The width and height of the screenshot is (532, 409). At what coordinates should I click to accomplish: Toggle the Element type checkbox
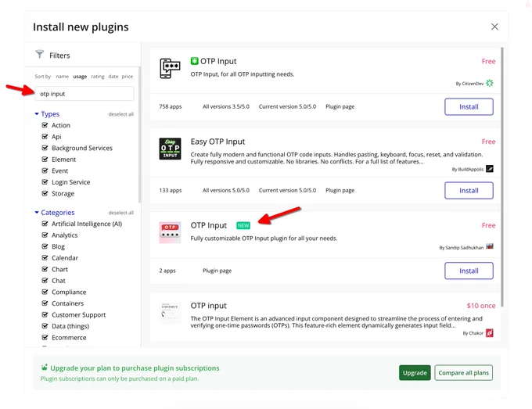coord(45,159)
